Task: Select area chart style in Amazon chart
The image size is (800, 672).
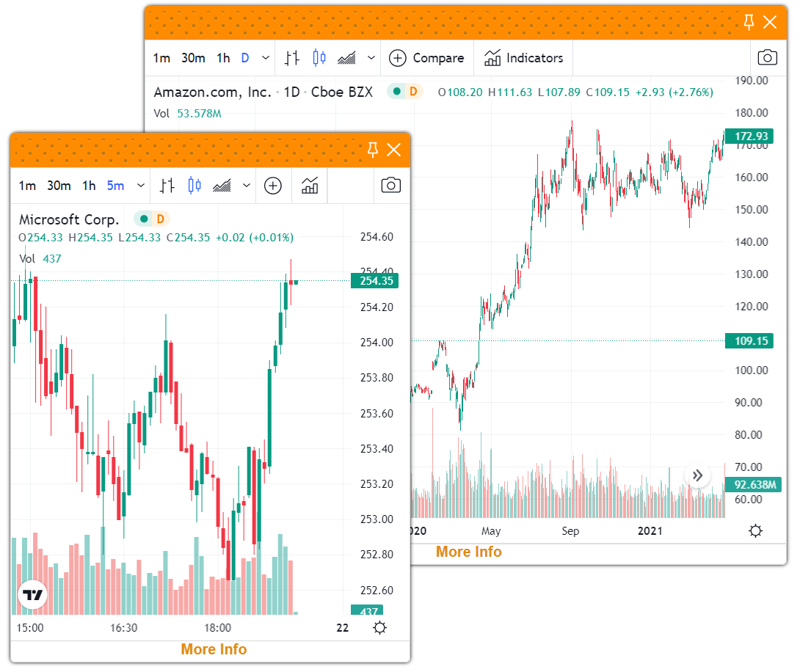Action: [346, 58]
